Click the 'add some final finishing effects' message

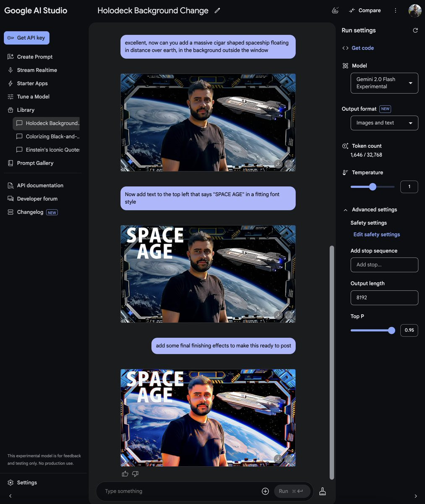(223, 346)
